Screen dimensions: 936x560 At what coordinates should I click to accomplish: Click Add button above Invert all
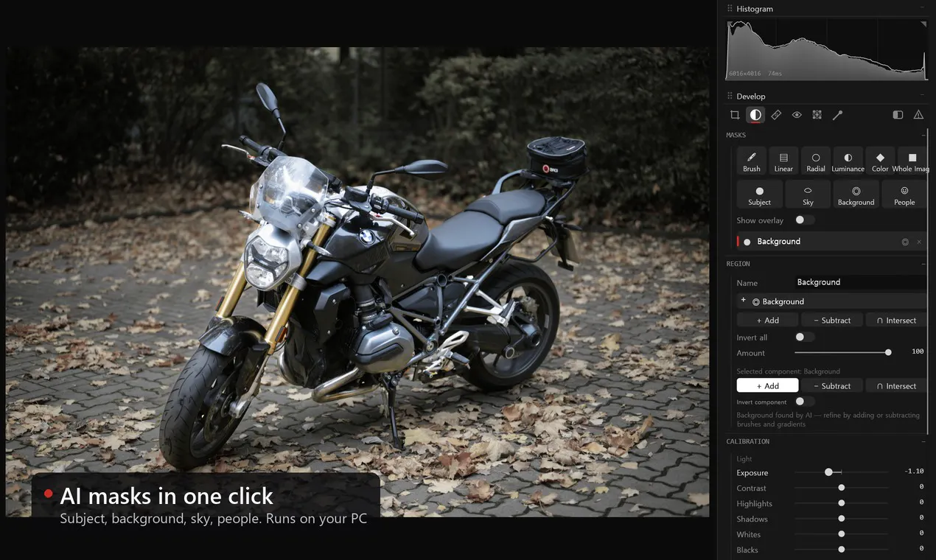(767, 321)
